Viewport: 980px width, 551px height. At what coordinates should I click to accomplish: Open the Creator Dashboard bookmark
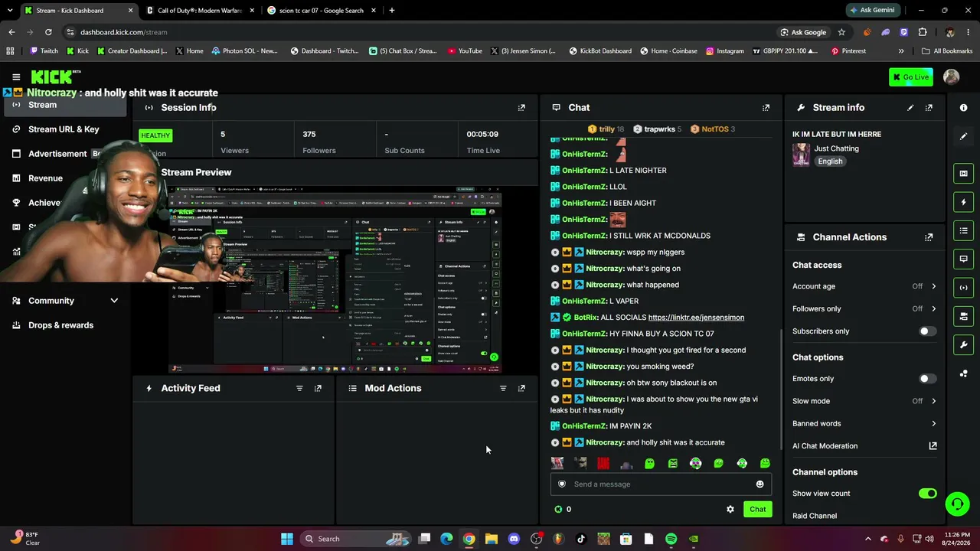(x=132, y=51)
